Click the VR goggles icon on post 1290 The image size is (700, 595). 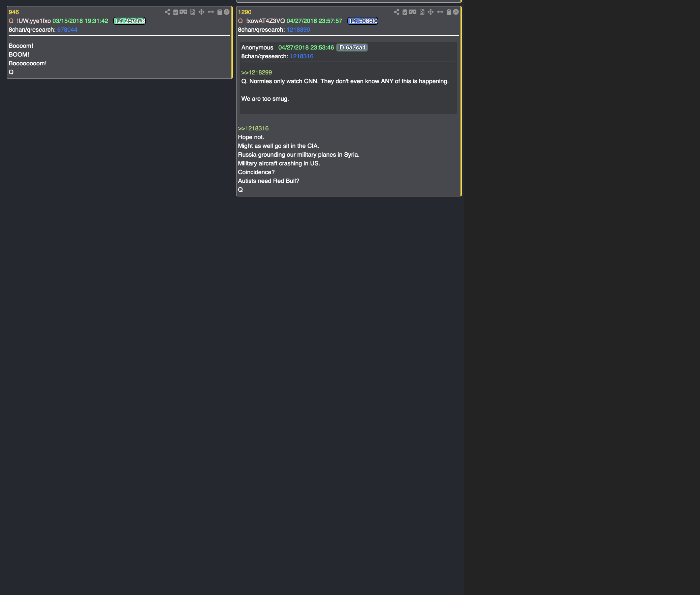412,12
